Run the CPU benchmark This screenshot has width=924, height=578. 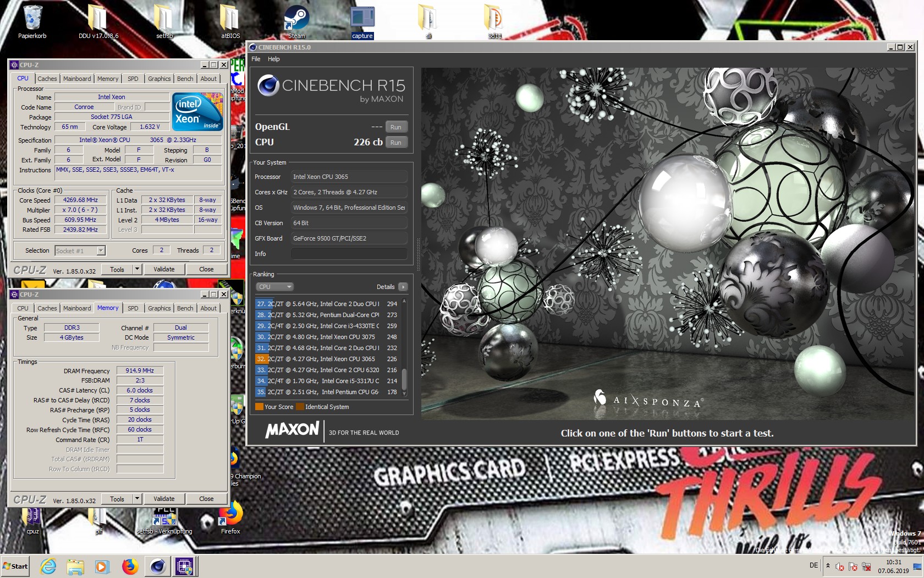coord(396,143)
